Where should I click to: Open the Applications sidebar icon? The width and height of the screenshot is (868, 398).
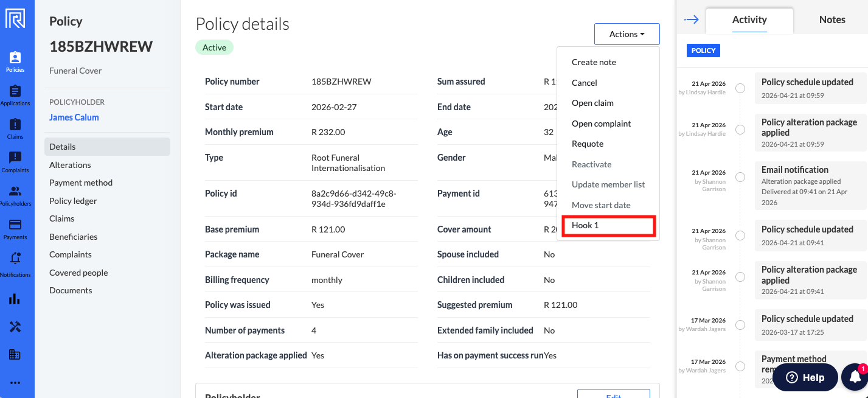tap(15, 95)
